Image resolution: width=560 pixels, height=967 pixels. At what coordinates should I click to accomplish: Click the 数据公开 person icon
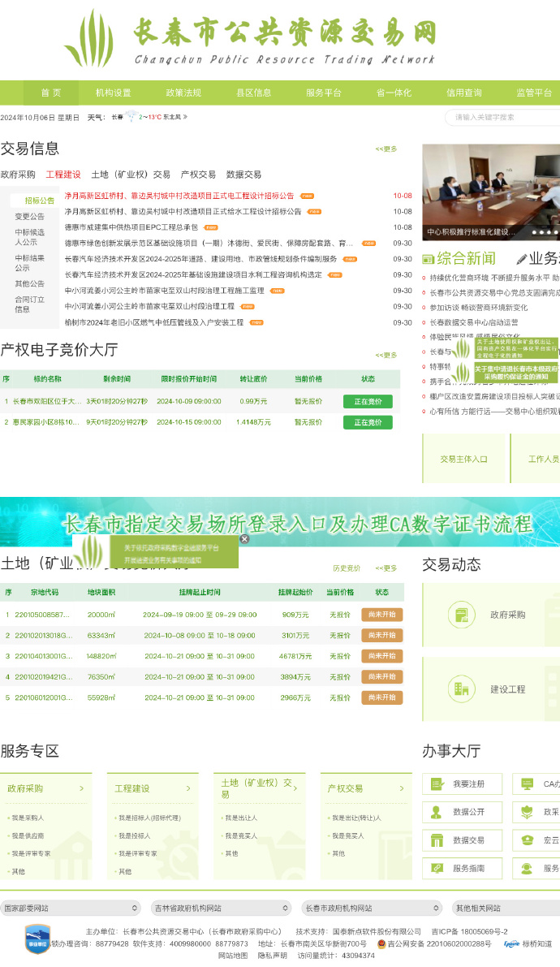[437, 812]
